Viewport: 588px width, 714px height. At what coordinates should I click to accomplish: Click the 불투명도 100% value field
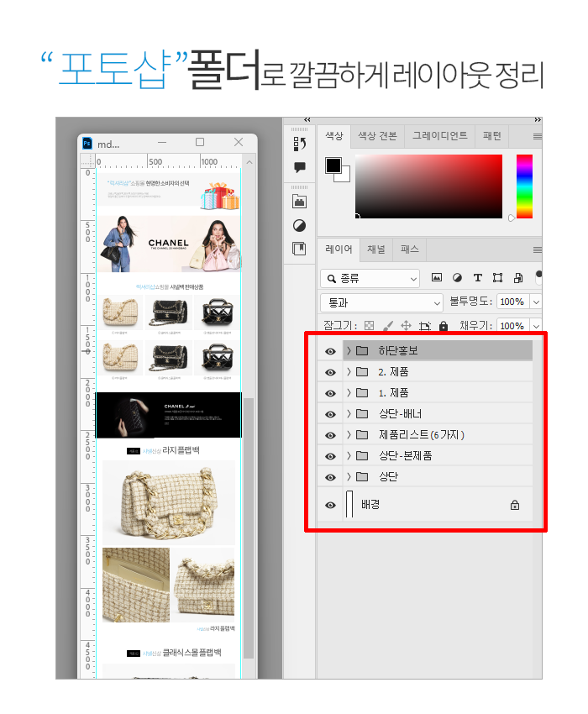click(512, 302)
